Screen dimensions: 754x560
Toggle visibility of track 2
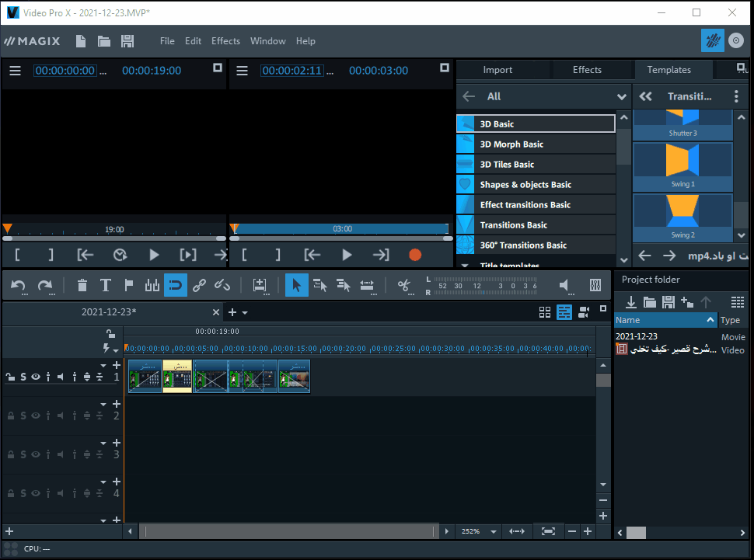point(36,416)
